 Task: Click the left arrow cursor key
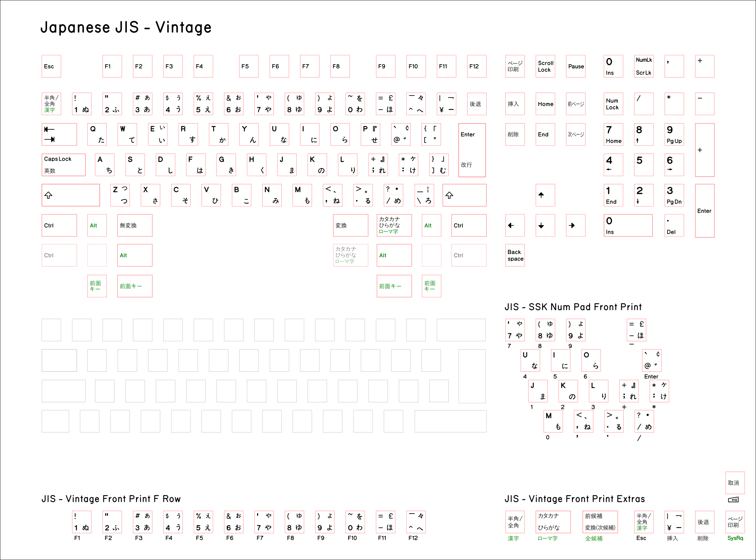[515, 225]
